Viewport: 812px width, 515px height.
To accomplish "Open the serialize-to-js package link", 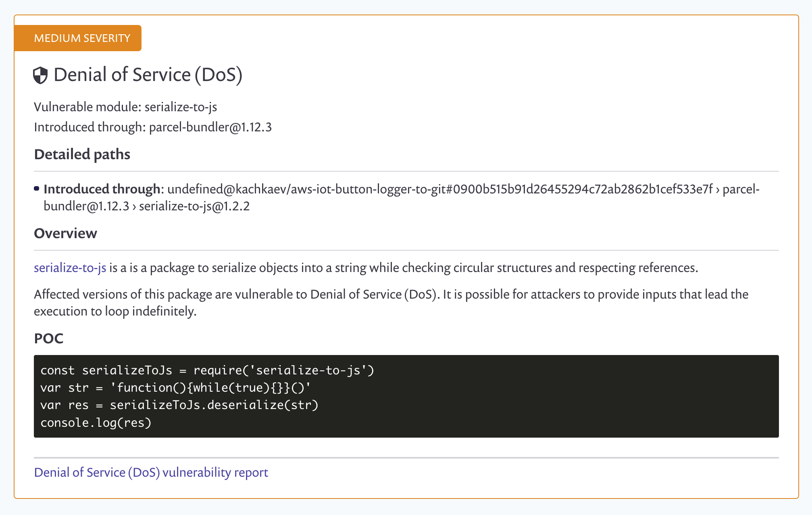I will (x=70, y=268).
